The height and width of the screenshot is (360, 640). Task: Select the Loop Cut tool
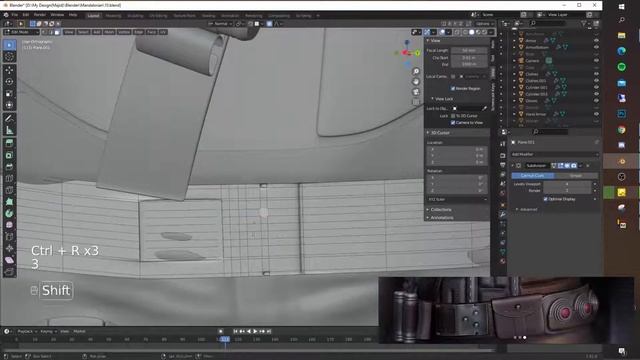pos(9,178)
